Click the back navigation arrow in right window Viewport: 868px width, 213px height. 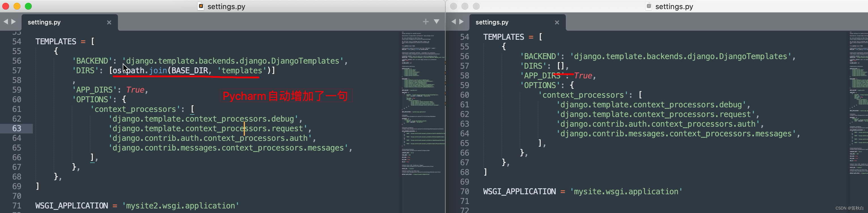[x=454, y=22]
